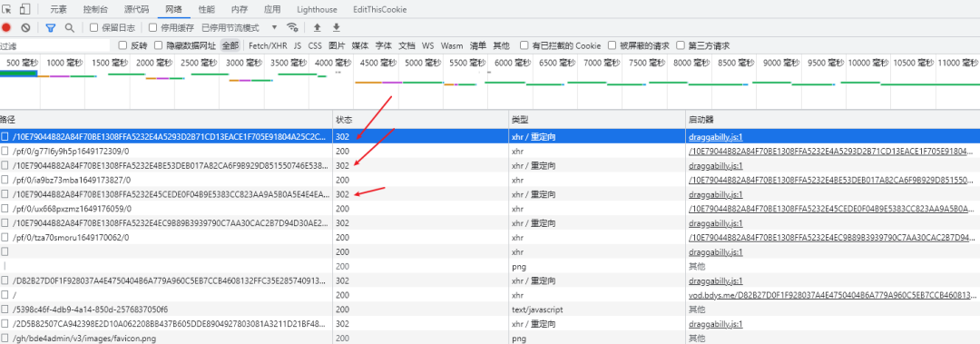
Task: Filter requests by 清单
Action: (x=478, y=45)
